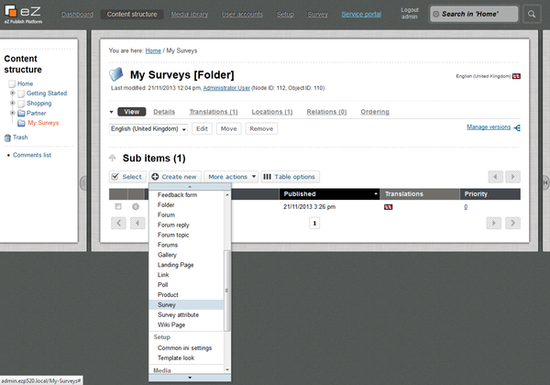The image size is (550, 385).
Task: Tick the sub item row checkbox
Action: pos(118,207)
